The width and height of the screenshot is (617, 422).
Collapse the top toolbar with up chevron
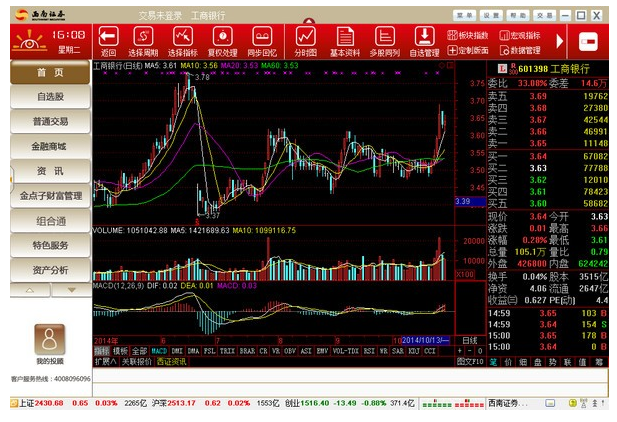coord(309,21)
